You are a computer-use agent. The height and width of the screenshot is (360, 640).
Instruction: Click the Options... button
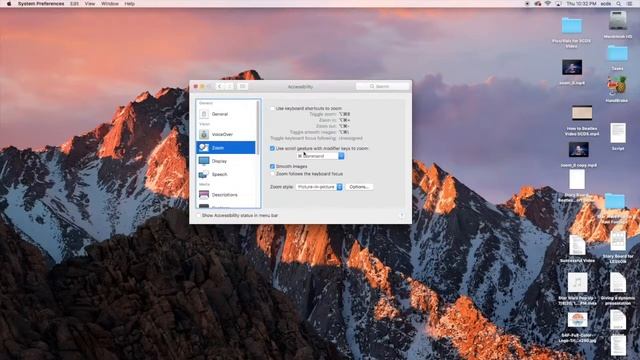[x=359, y=187]
